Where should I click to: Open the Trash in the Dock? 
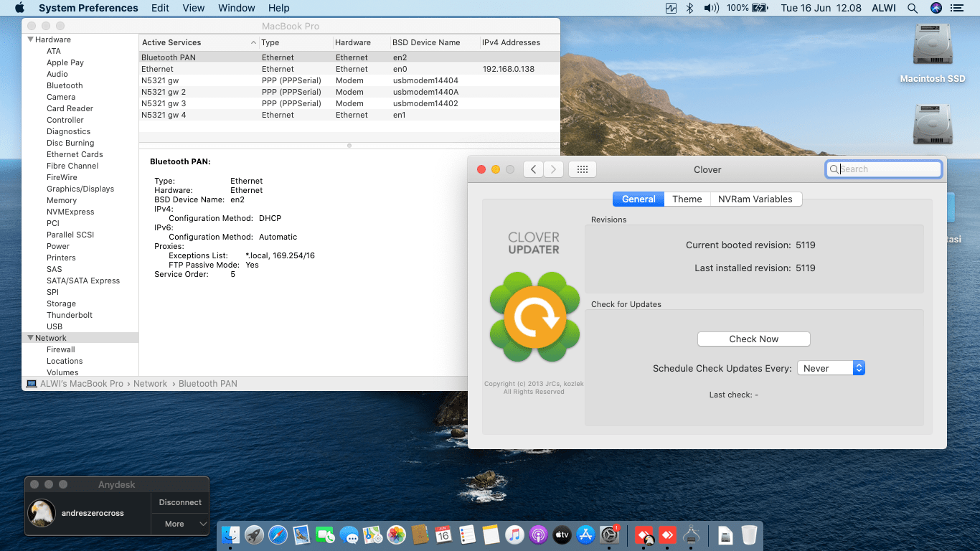click(749, 534)
